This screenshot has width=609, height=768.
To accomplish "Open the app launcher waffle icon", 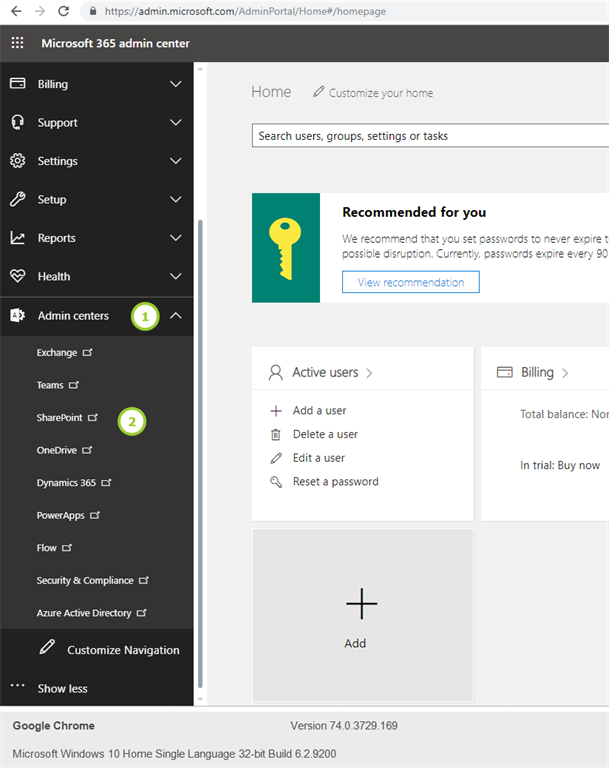I will 17,43.
